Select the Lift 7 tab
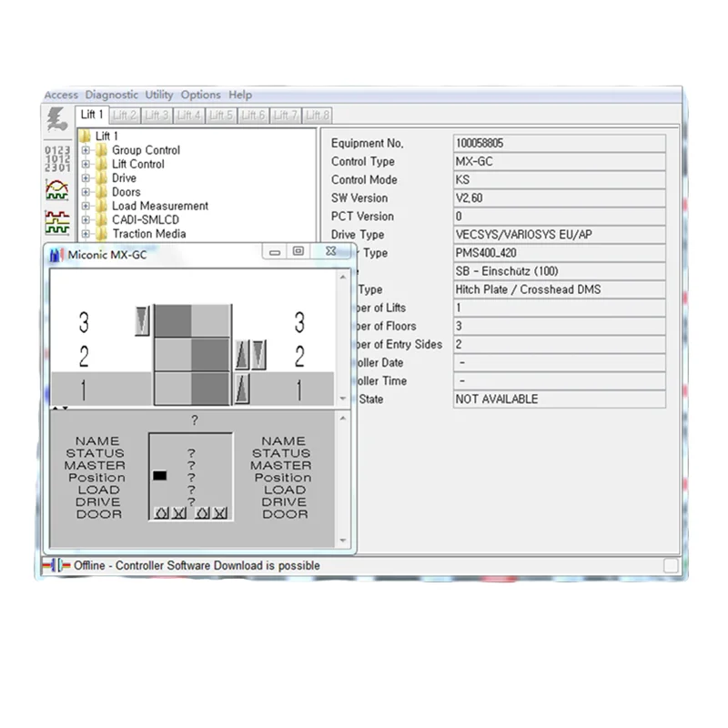This screenshot has height=728, width=728. [285, 116]
